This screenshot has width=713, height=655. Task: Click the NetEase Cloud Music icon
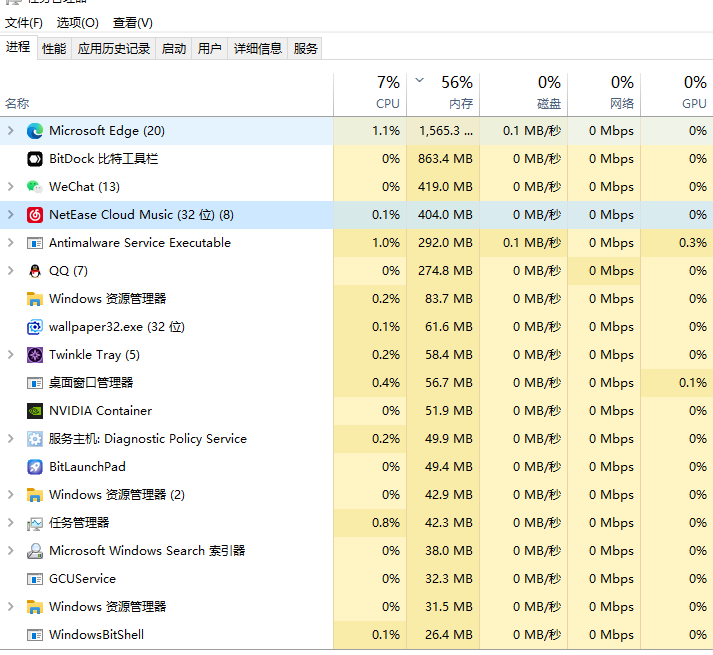point(35,215)
